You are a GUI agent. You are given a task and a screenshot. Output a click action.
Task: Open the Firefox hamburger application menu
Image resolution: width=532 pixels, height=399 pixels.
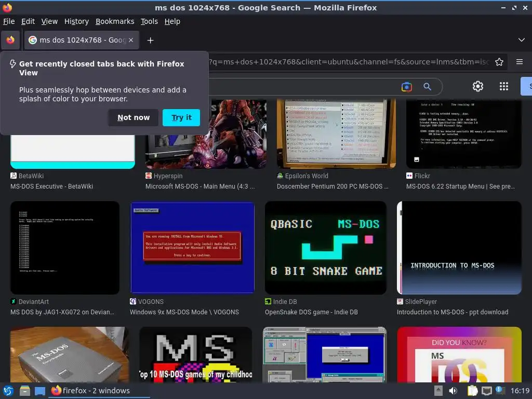click(x=520, y=62)
